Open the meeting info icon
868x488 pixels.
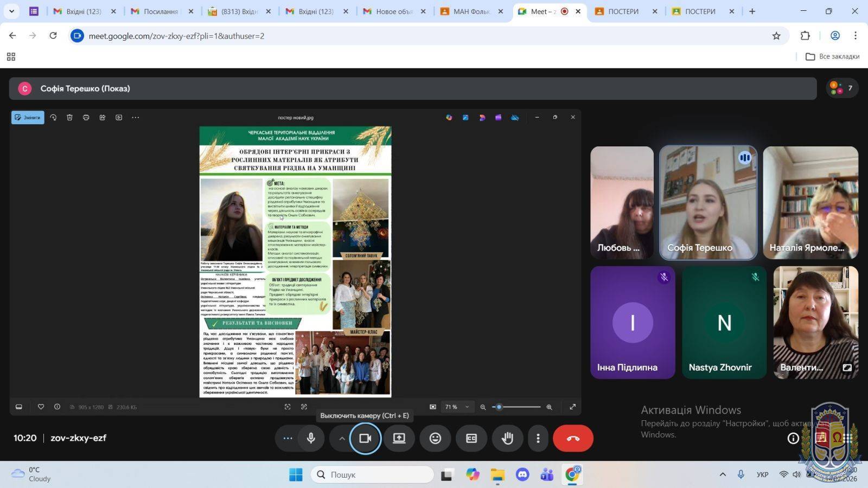click(793, 438)
